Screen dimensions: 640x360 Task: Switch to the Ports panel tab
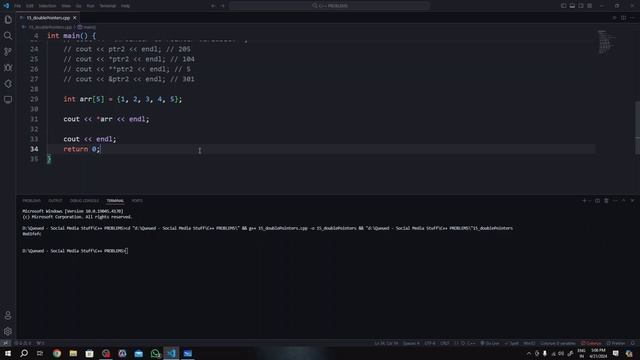click(x=137, y=201)
